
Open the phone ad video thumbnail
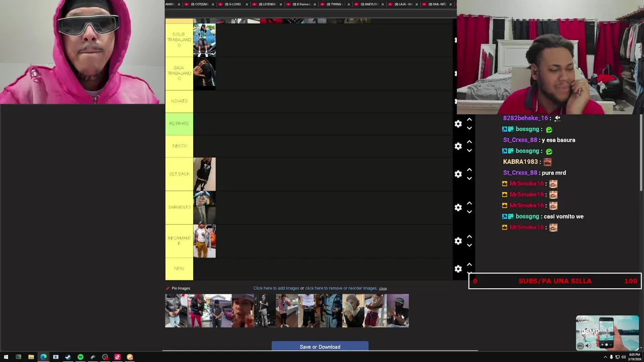(607, 333)
